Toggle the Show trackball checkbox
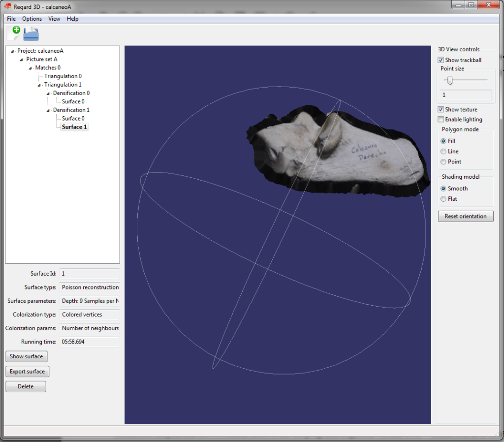 point(441,60)
